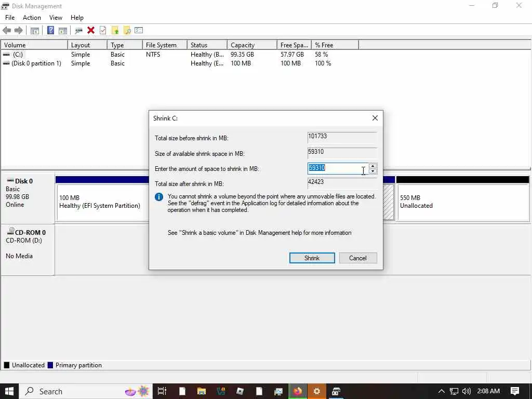
Task: Click the available shrink space value box
Action: tap(342, 152)
